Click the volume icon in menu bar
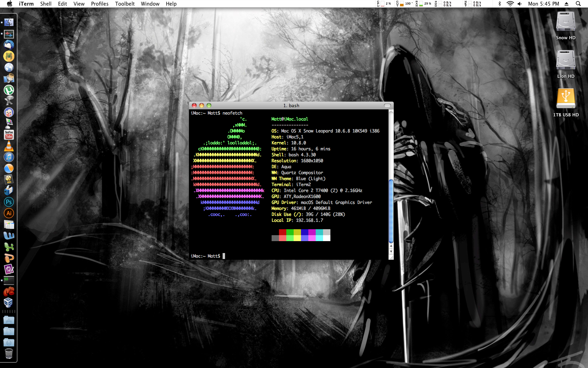This screenshot has height=368, width=588. 520,4
